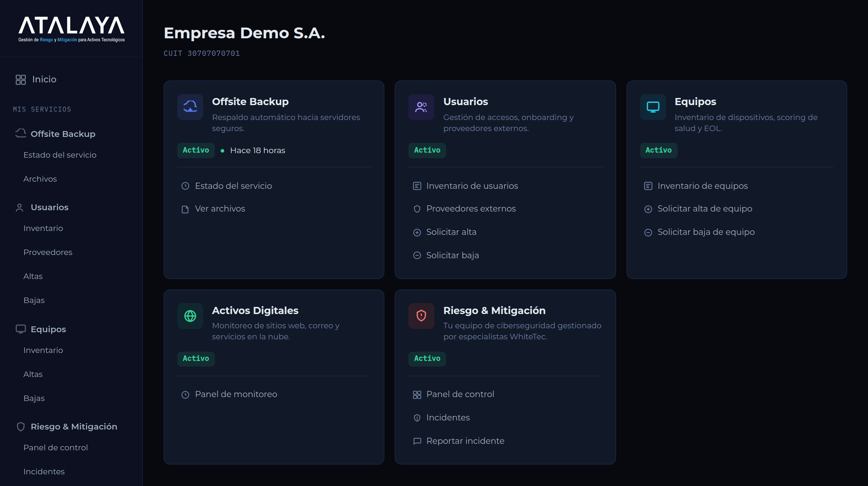Go to Incidentes in the sidebar
Viewport: 868px width, 486px height.
point(44,471)
